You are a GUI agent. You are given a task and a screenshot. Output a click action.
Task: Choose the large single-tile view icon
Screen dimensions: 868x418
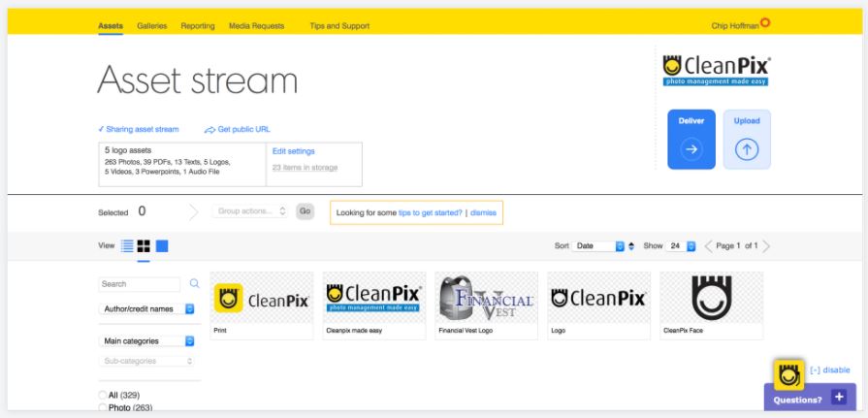[x=162, y=245]
